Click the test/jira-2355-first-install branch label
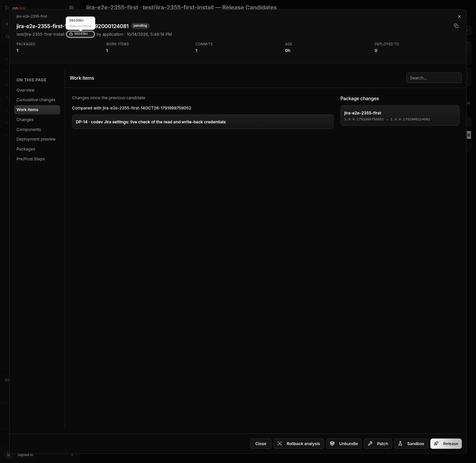Screen dimensions: 476x463 click(x=40, y=34)
